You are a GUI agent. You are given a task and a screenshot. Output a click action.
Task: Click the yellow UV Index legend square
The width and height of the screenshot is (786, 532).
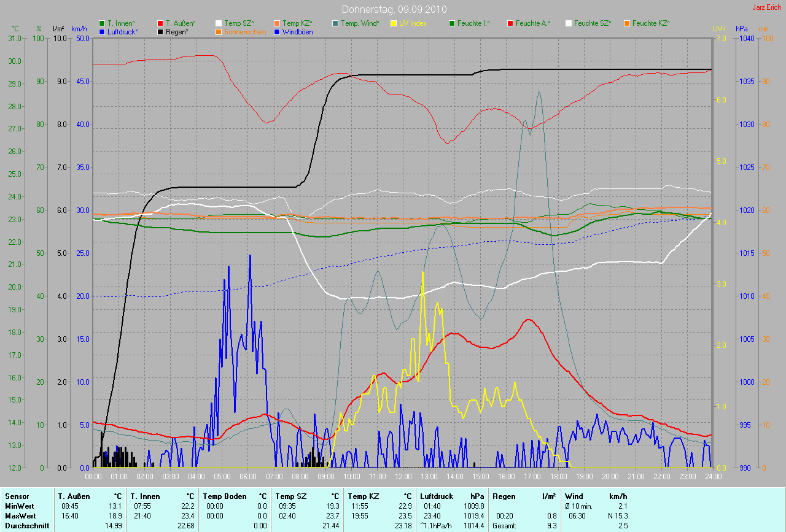pos(394,23)
